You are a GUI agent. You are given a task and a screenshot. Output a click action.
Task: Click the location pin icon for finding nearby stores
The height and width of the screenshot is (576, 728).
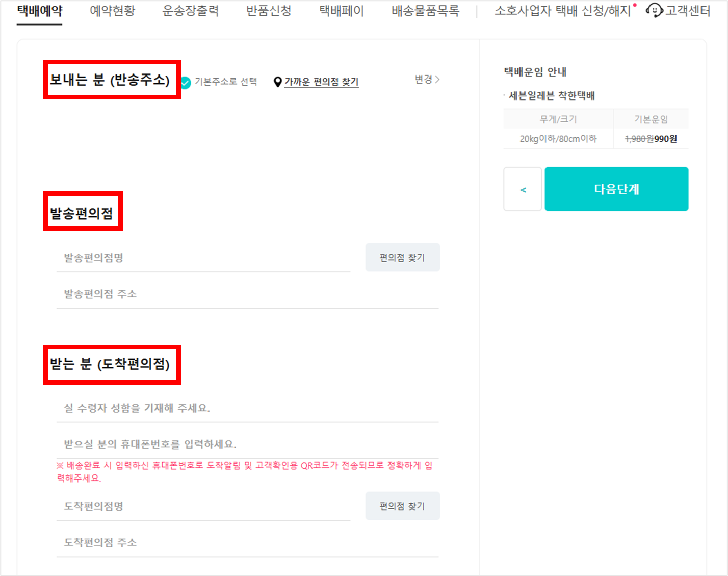[x=278, y=81]
